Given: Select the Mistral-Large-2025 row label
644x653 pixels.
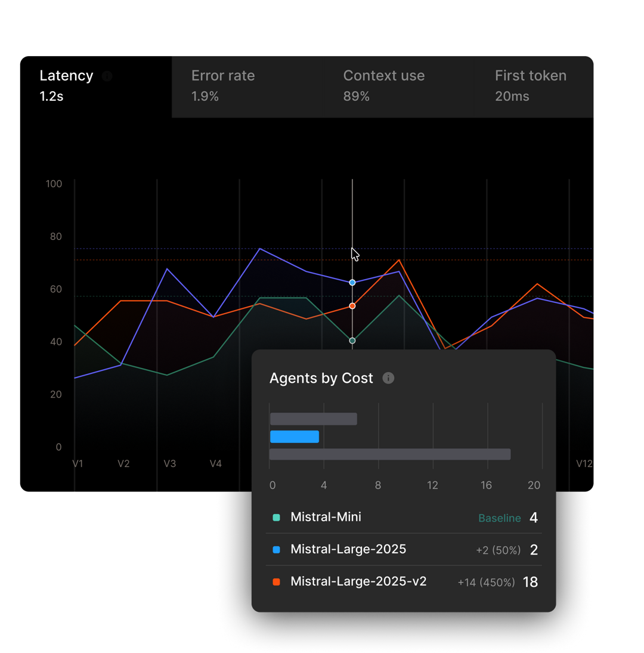Looking at the screenshot, I should (x=348, y=549).
